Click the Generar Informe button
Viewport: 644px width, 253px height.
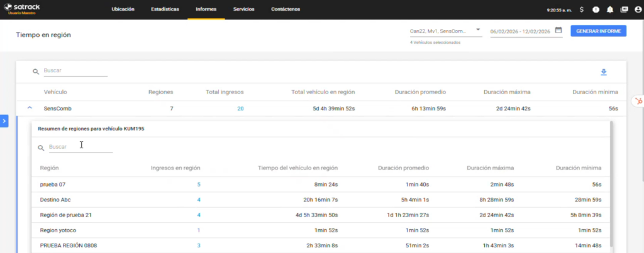[598, 31]
